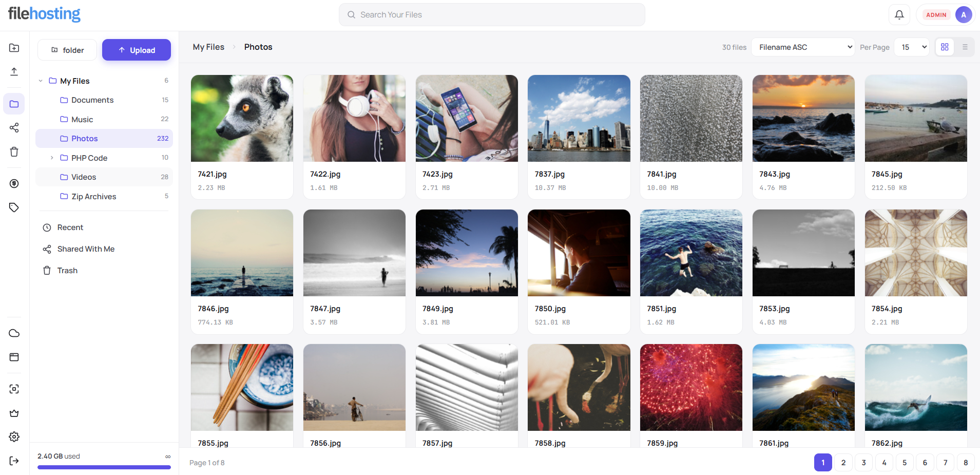Select Photos folder in tree
The image size is (980, 475).
point(104,139)
